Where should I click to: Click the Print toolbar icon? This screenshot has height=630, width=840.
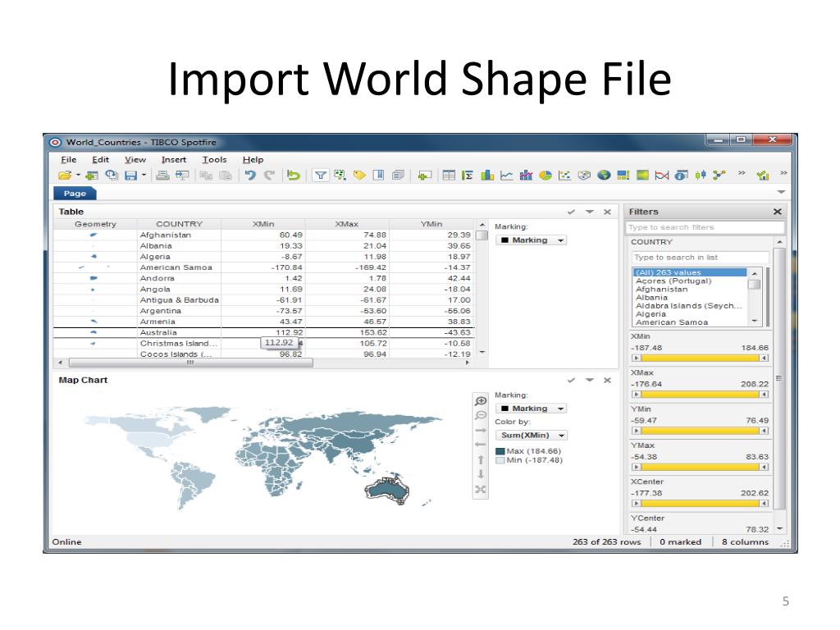click(162, 176)
